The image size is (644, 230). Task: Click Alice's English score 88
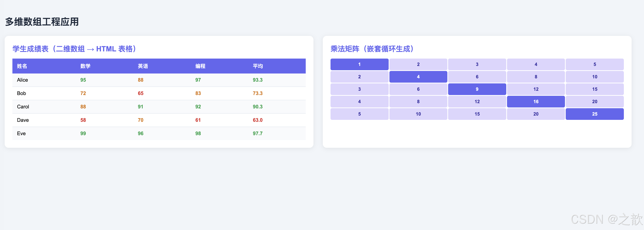point(140,80)
